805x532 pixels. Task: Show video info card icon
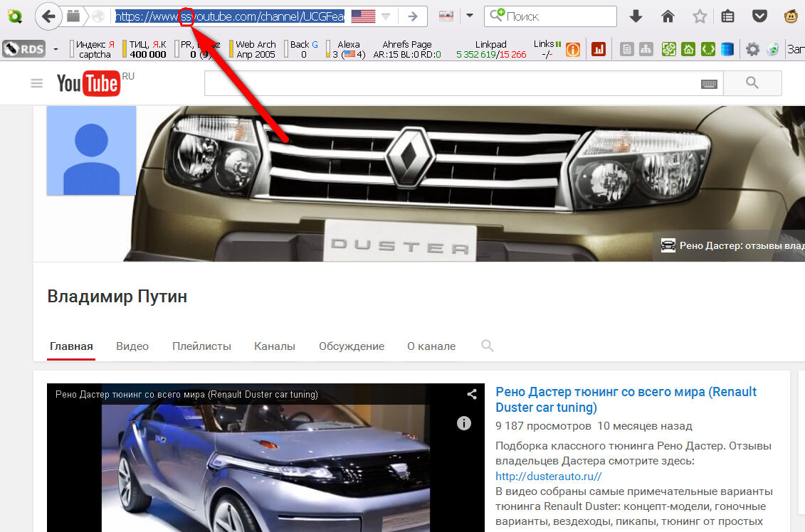click(464, 423)
